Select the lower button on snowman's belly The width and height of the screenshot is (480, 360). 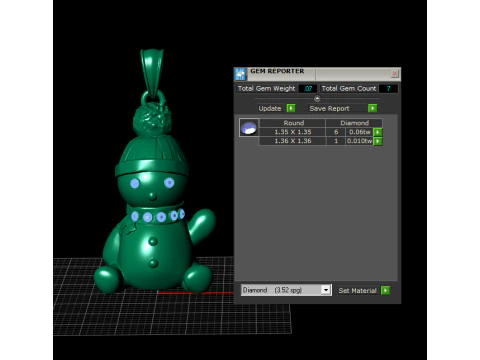click(x=153, y=263)
